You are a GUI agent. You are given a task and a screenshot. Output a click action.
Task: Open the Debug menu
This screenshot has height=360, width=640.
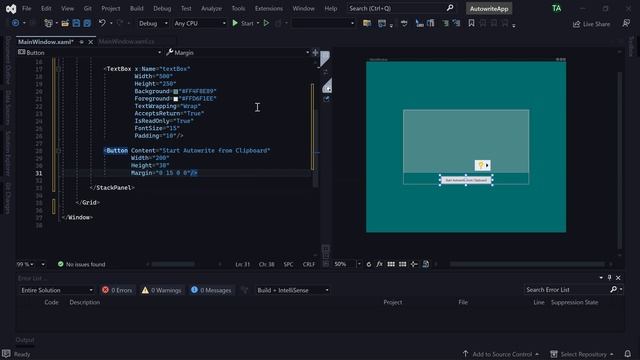(x=162, y=8)
